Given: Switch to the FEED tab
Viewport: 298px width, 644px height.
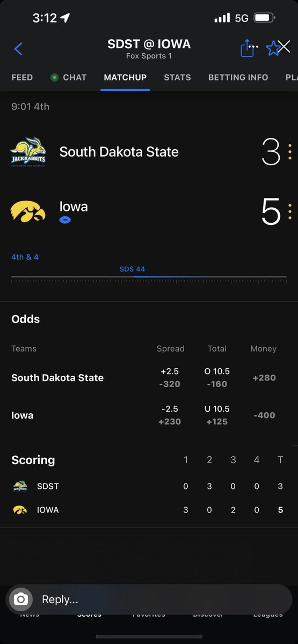Looking at the screenshot, I should 22,77.
